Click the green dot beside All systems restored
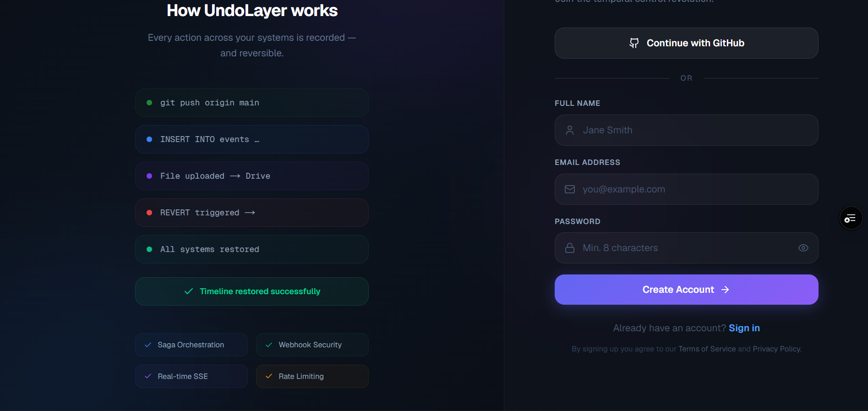This screenshot has height=411, width=868. point(149,249)
